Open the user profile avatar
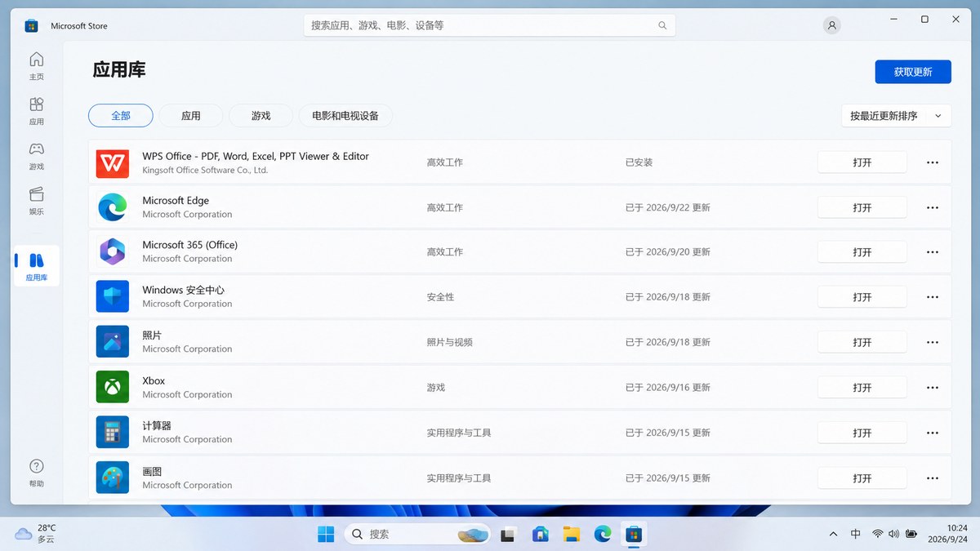The width and height of the screenshot is (980, 551). 831,25
